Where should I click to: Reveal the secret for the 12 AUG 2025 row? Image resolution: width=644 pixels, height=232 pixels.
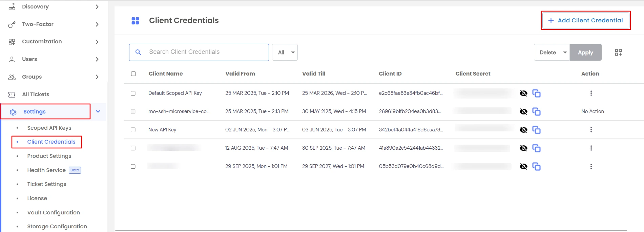click(x=523, y=148)
